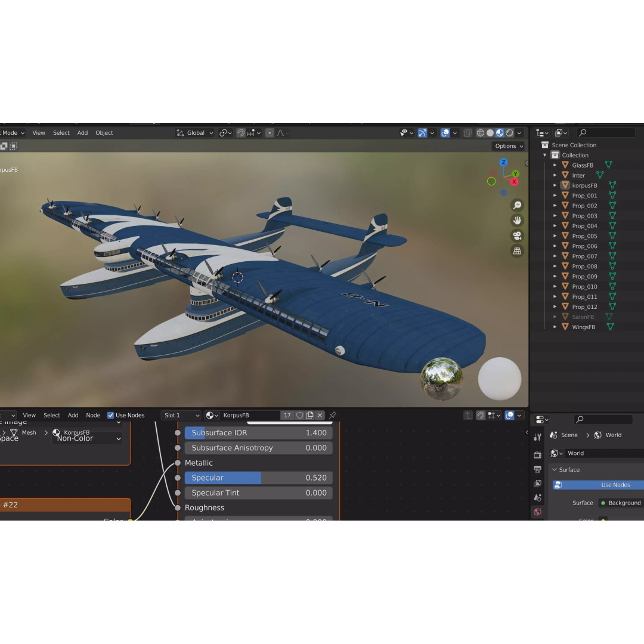Image resolution: width=644 pixels, height=644 pixels.
Task: Open the View menu in node editor
Action: [29, 415]
